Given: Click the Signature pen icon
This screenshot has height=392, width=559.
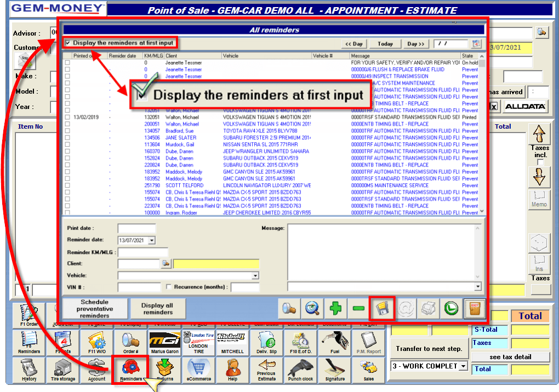Looking at the screenshot, I should point(335,370).
